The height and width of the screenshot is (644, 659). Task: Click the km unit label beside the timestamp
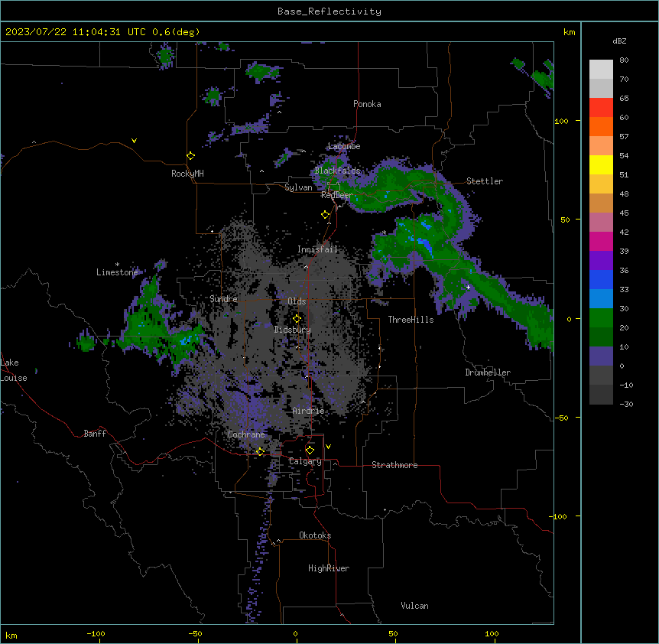tap(570, 32)
